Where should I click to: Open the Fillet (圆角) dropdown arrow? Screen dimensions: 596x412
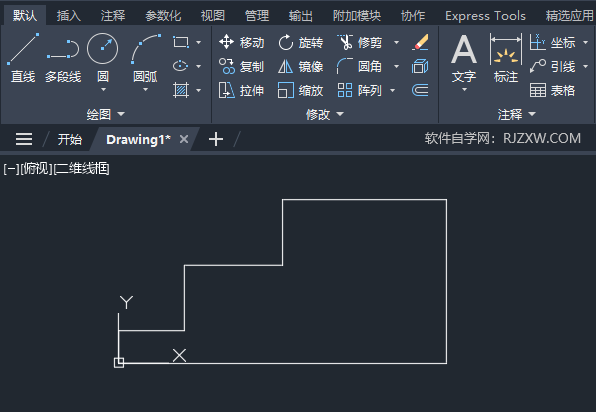coord(396,67)
